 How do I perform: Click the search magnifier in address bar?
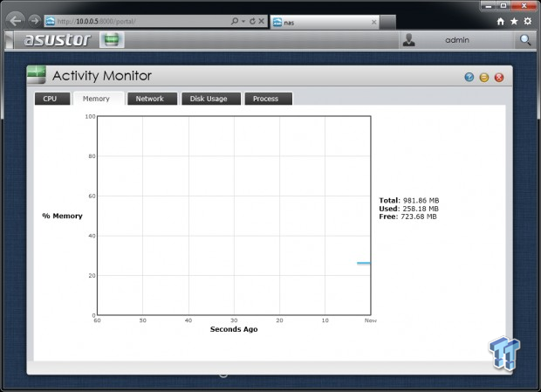235,21
